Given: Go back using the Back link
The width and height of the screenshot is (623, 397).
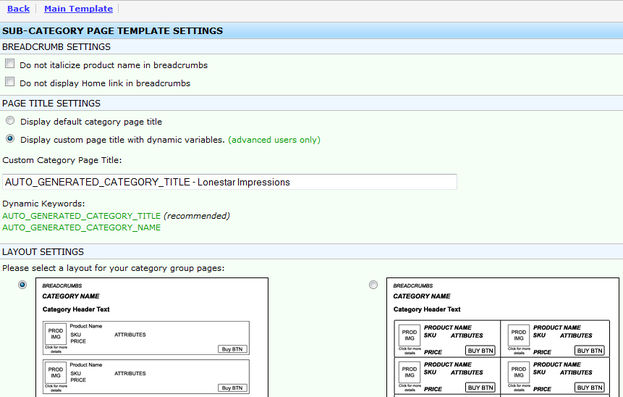Looking at the screenshot, I should click(18, 9).
